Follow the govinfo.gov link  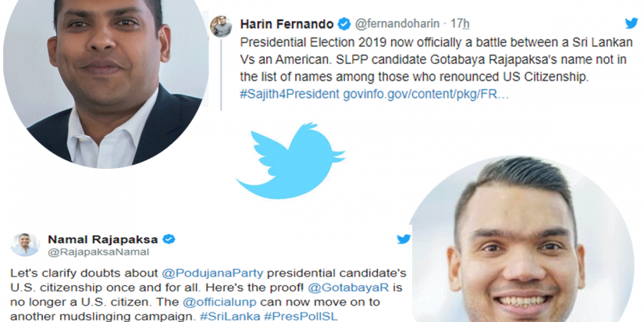(426, 95)
